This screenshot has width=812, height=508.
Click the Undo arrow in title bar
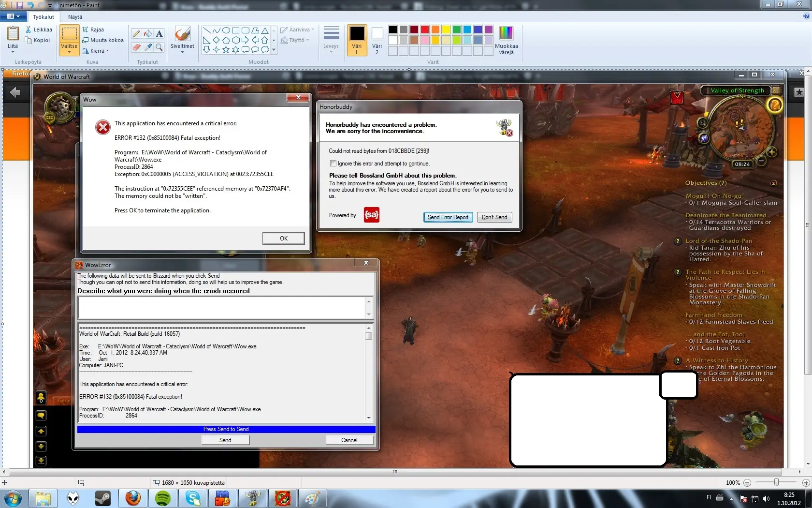pos(30,5)
